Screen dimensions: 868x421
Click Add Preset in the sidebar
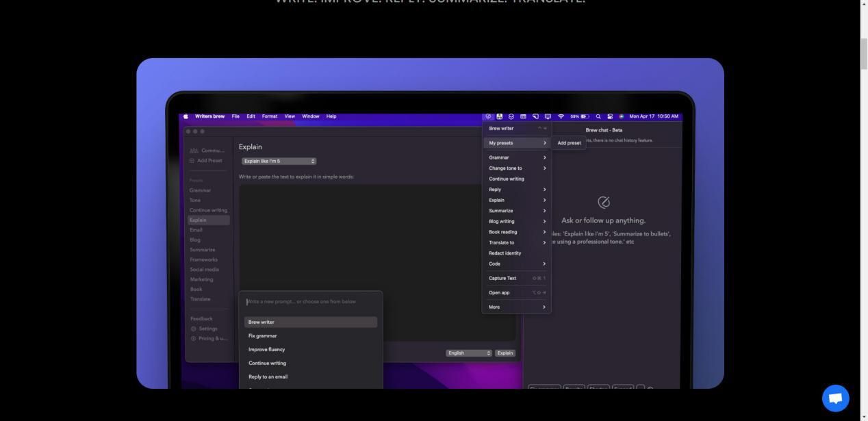coord(209,161)
